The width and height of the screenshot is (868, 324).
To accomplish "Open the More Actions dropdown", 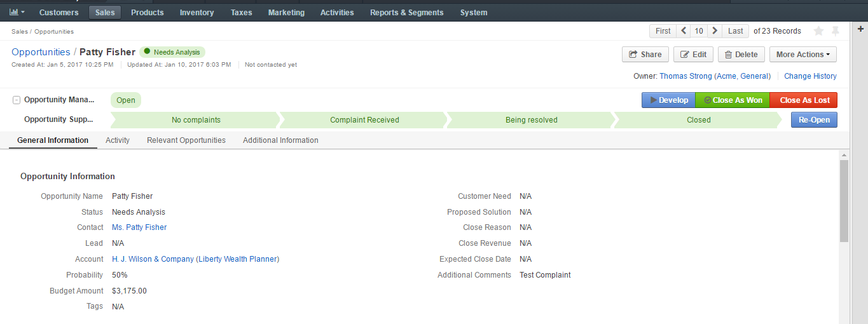I will pos(803,55).
